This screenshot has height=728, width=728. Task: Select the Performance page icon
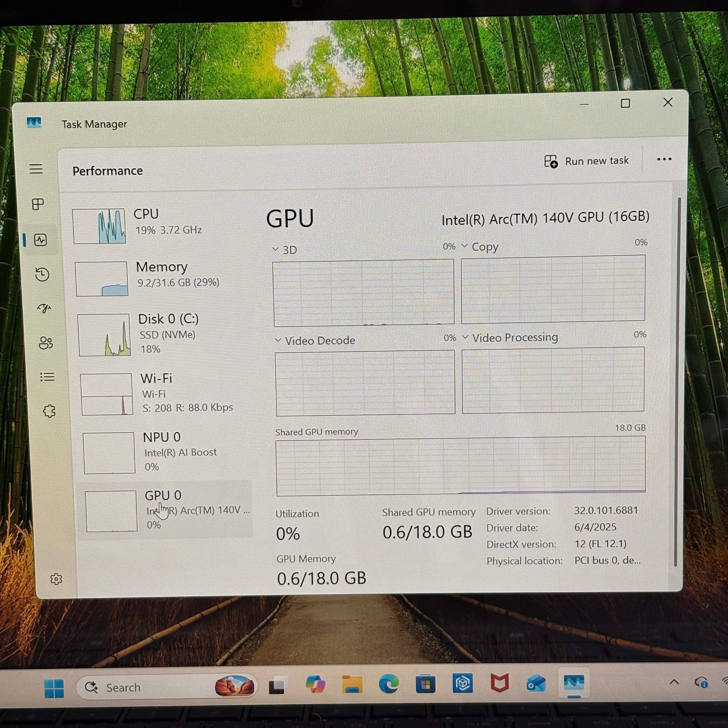click(x=40, y=240)
